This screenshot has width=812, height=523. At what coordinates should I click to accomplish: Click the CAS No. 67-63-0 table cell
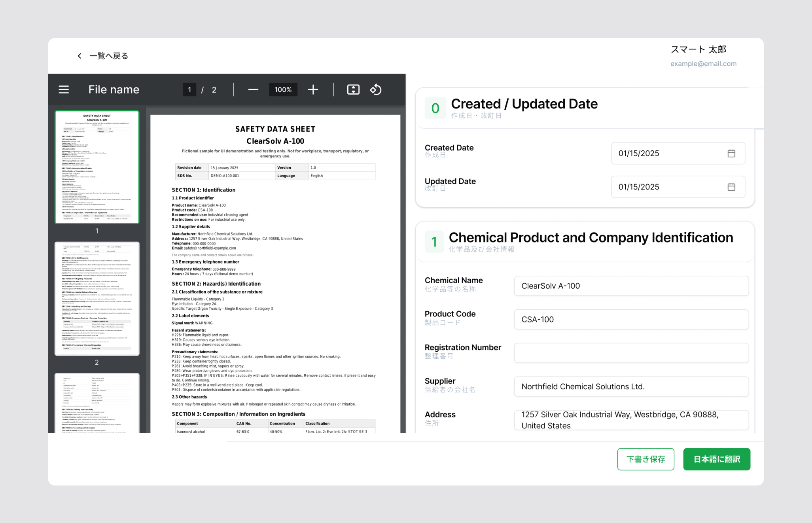click(x=243, y=432)
